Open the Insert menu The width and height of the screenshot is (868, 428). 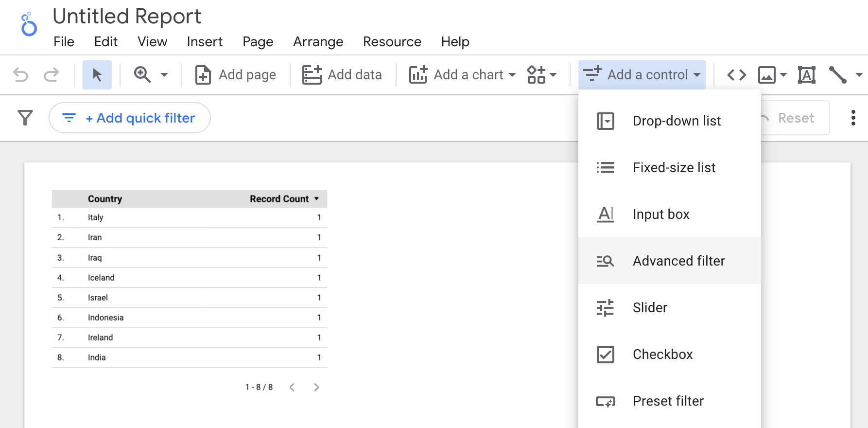[205, 42]
